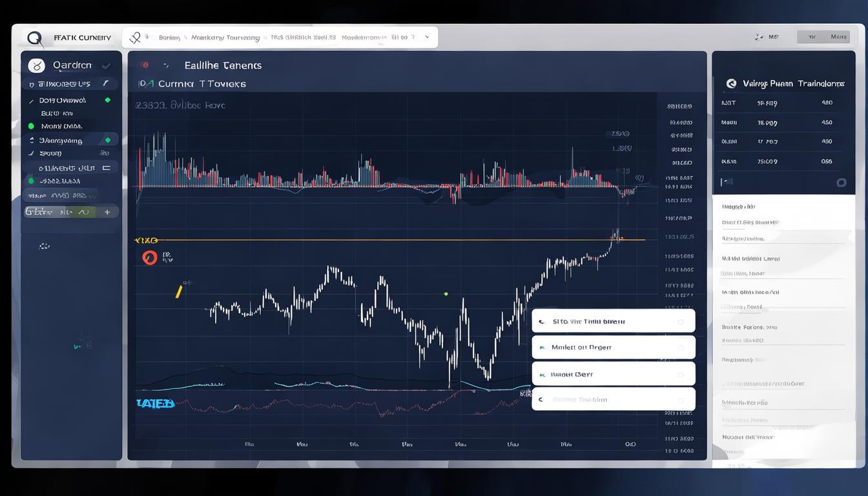The width and height of the screenshot is (868, 496).
Task: Select the radio circle on the Mmlett on Drgerr row
Action: click(x=681, y=347)
